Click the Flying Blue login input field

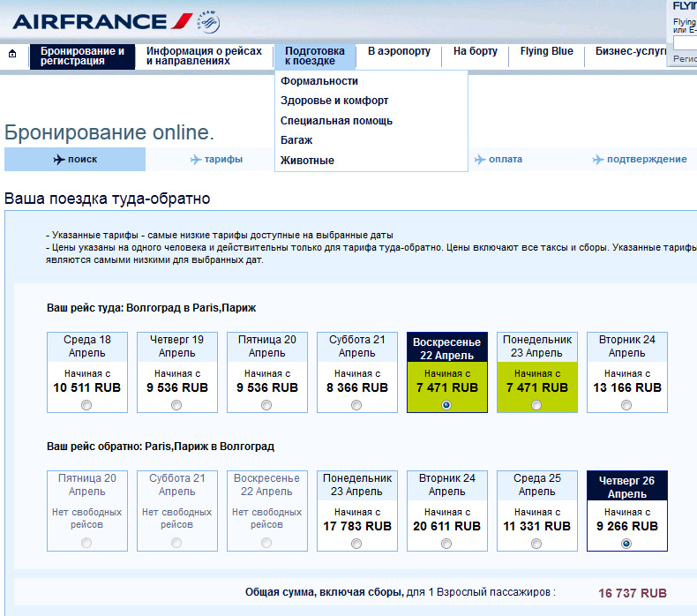(685, 43)
